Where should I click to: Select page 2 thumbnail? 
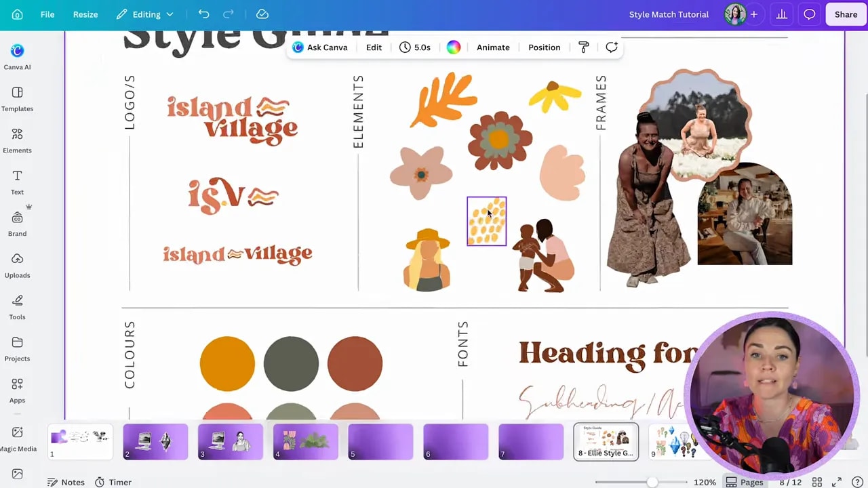coord(155,441)
